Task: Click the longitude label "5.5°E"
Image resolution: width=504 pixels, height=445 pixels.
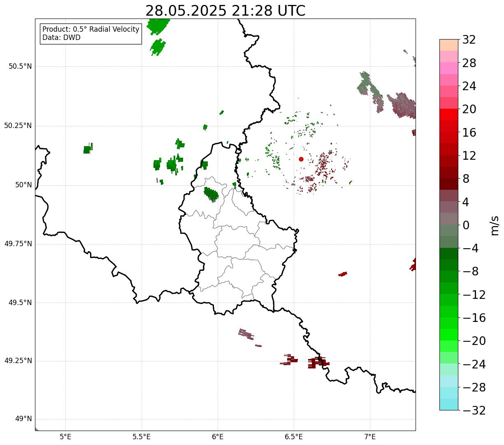Action: pos(142,436)
